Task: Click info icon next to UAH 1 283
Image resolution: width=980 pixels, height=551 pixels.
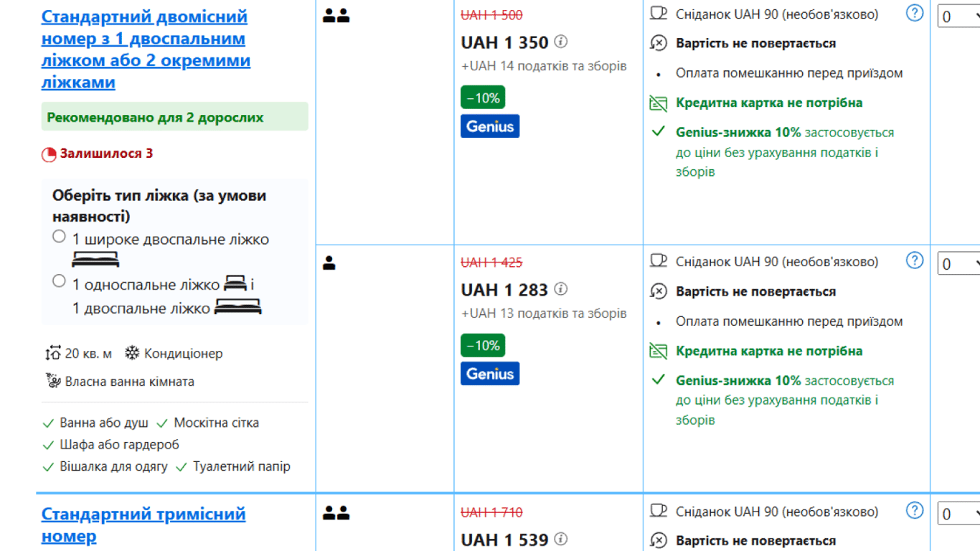Action: click(x=561, y=289)
